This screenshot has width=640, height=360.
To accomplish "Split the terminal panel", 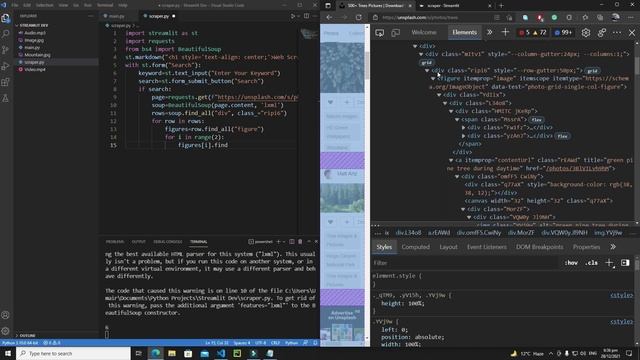I will point(291,242).
